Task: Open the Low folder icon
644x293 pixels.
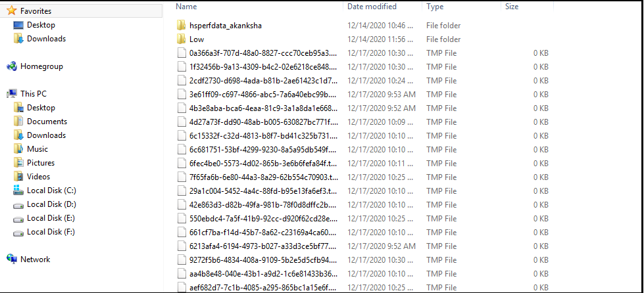Action: pos(181,39)
